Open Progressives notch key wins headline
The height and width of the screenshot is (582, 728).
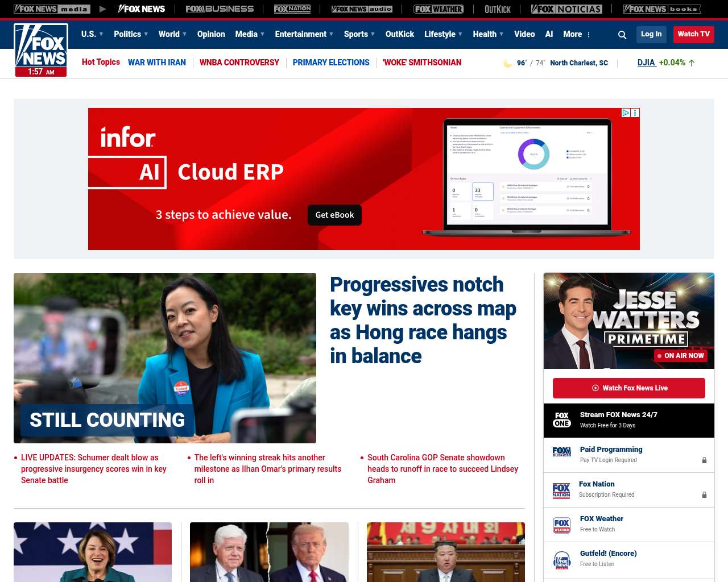click(423, 320)
